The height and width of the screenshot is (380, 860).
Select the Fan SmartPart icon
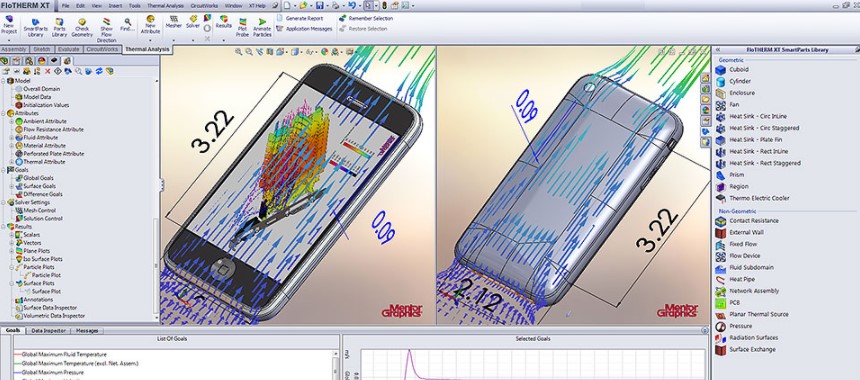[721, 105]
